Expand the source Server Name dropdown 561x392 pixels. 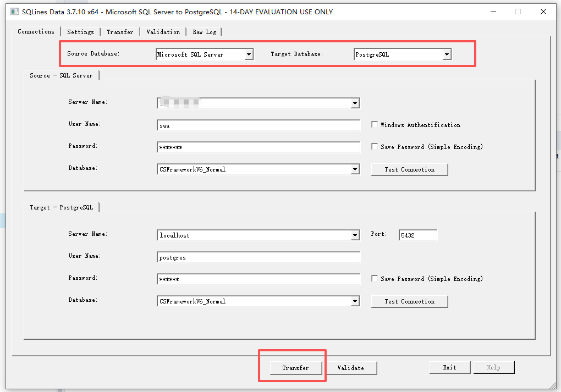pos(355,103)
